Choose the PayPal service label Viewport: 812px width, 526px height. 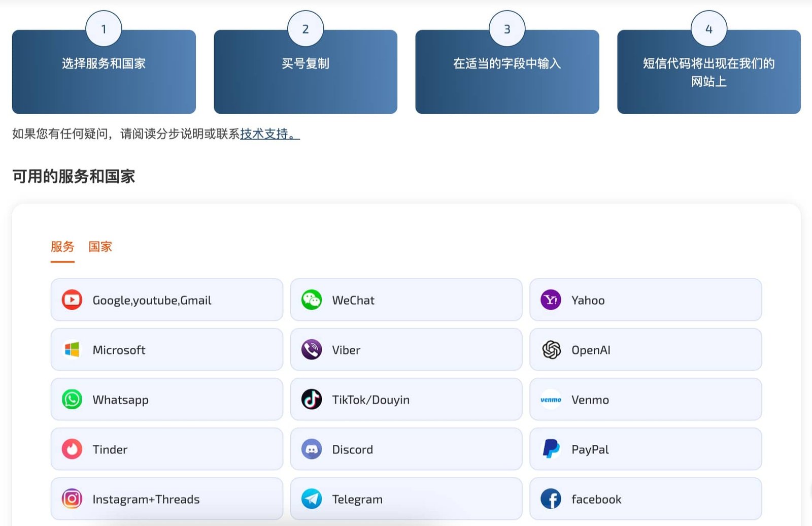click(x=590, y=450)
